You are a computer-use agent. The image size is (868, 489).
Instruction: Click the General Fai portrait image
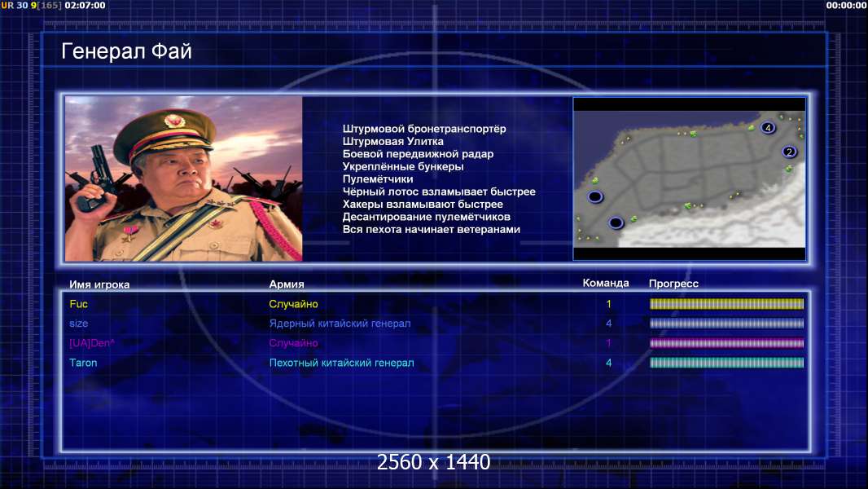184,178
